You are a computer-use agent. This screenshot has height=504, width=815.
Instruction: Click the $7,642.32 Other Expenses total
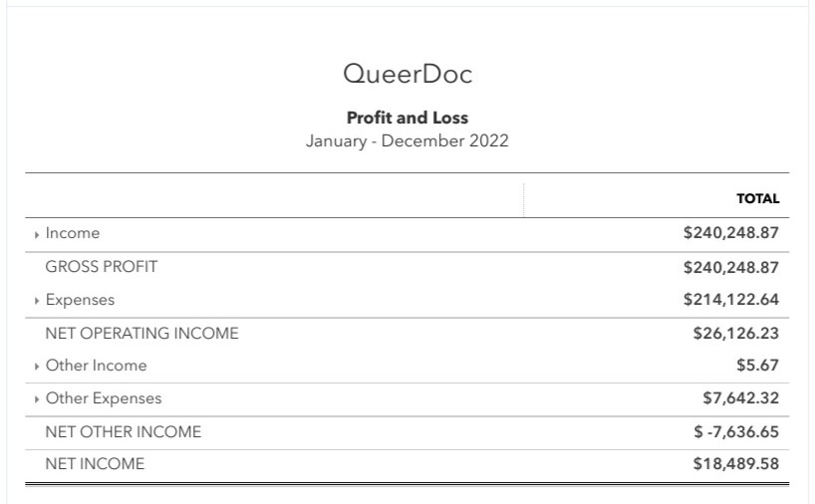(x=740, y=398)
